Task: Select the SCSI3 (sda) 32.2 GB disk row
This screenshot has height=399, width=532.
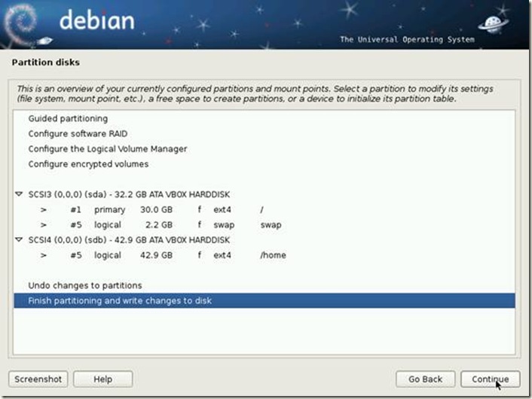Action: [x=264, y=194]
